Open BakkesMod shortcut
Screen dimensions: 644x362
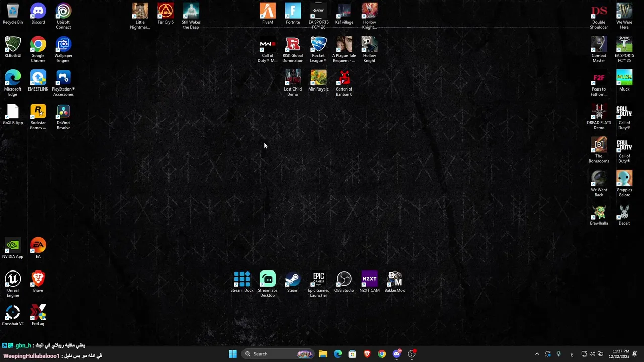395,283
